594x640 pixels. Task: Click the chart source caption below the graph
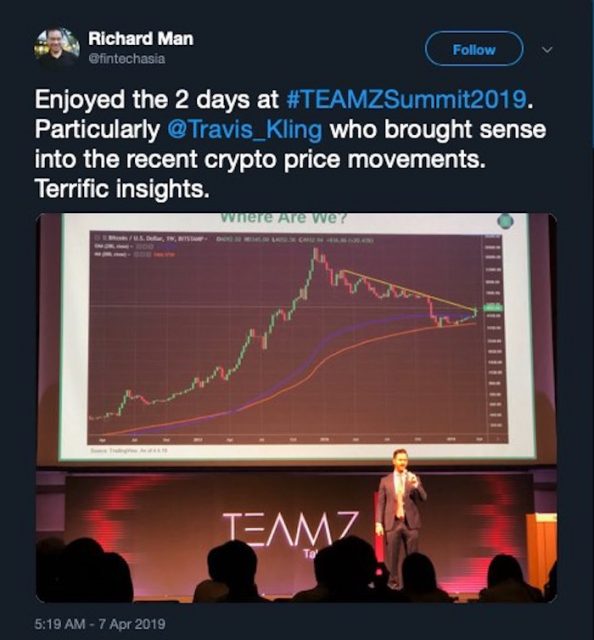click(x=129, y=450)
